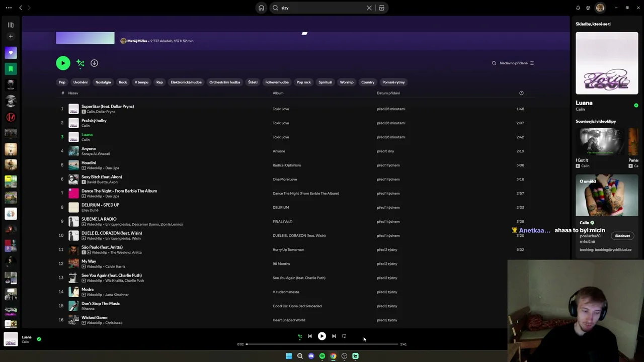Open the three-dots app menu
Image resolution: width=644 pixels, height=362 pixels.
[9, 8]
